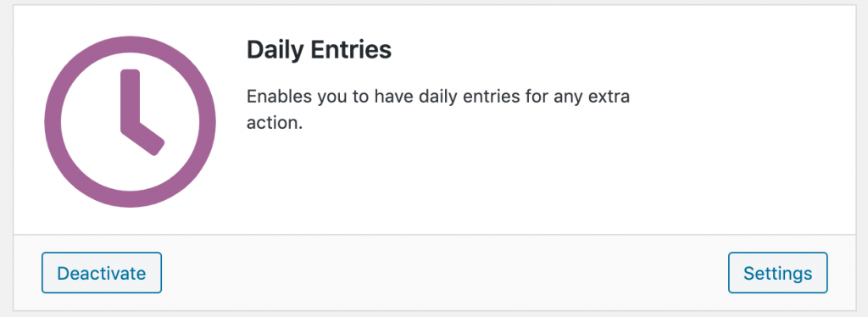Click the gray footer bar between the buttons
This screenshot has height=317, width=868.
pos(444,273)
